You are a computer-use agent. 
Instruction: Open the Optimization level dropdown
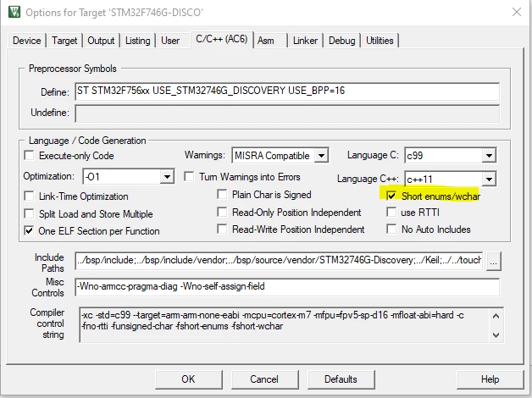point(167,177)
